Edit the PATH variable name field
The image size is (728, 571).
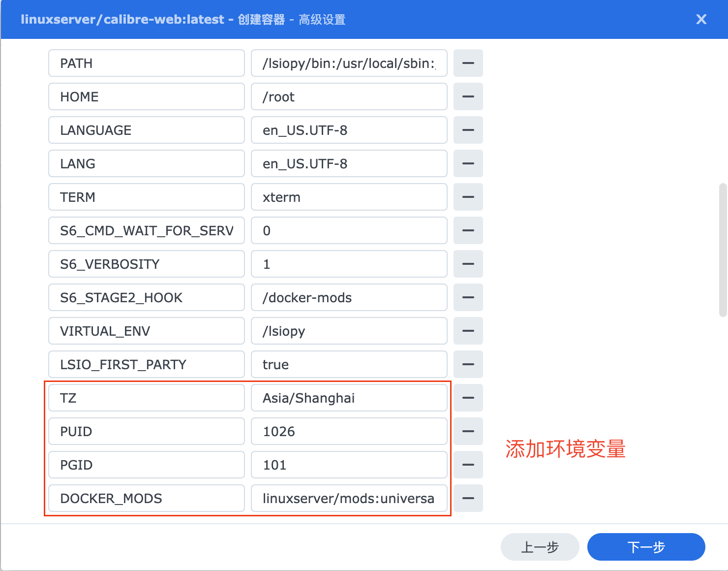pos(147,63)
